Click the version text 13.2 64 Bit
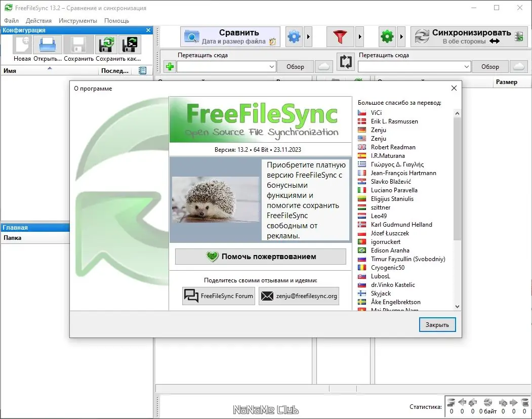Screen dimensions: 532x419 (x=258, y=150)
